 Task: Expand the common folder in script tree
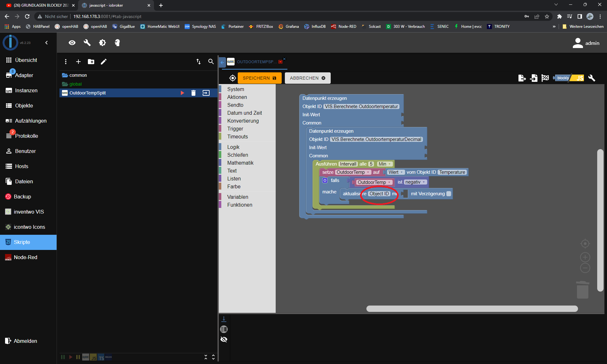[78, 75]
